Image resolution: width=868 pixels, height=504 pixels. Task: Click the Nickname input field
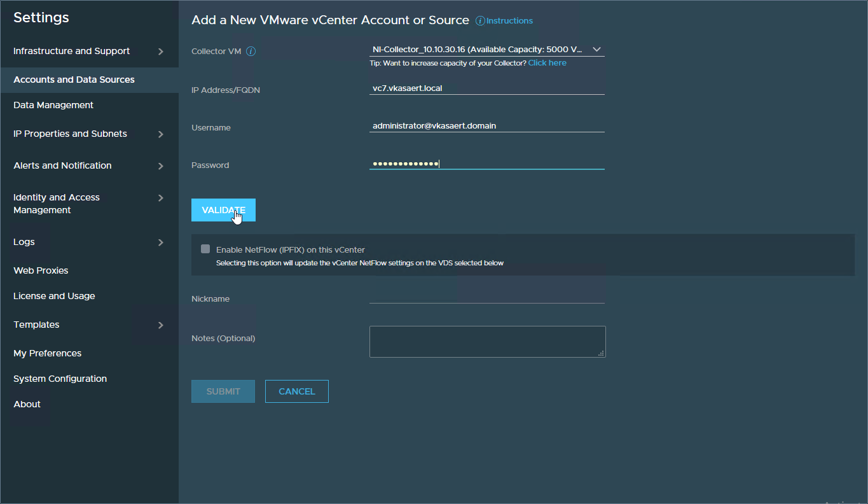(486, 296)
